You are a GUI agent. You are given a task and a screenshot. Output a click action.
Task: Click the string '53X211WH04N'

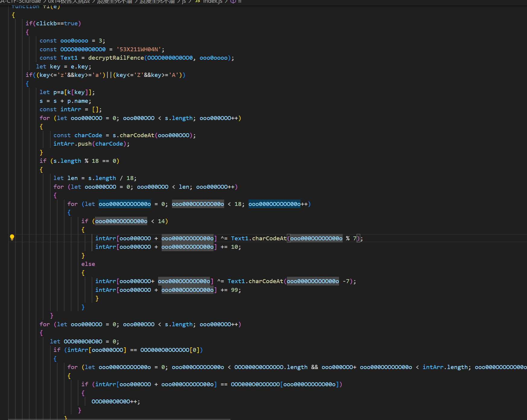139,49
